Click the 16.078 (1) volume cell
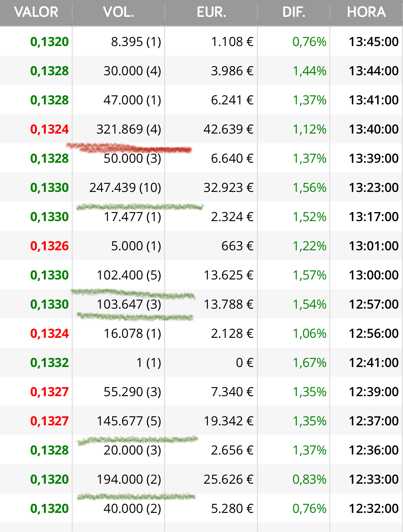The height and width of the screenshot is (532, 403). pyautogui.click(x=132, y=334)
